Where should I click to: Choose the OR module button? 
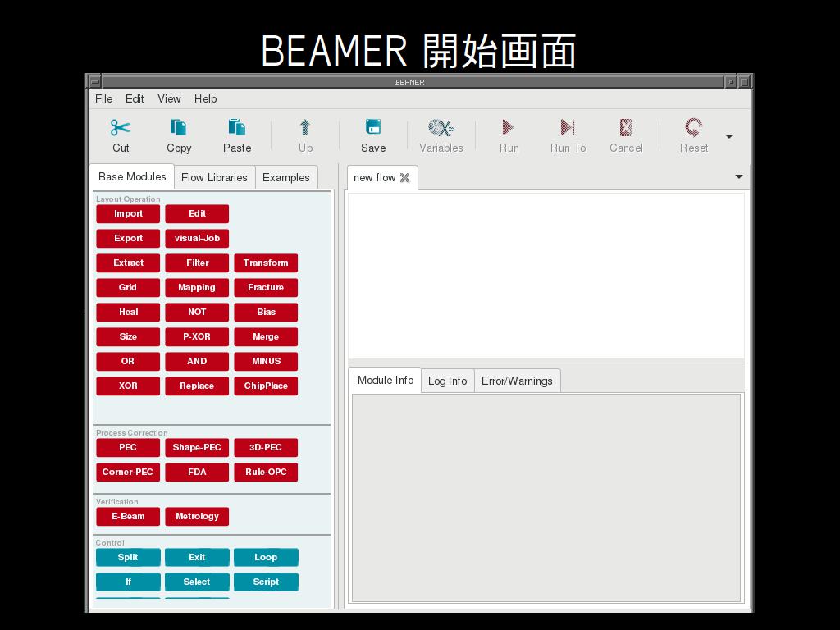[x=128, y=362]
